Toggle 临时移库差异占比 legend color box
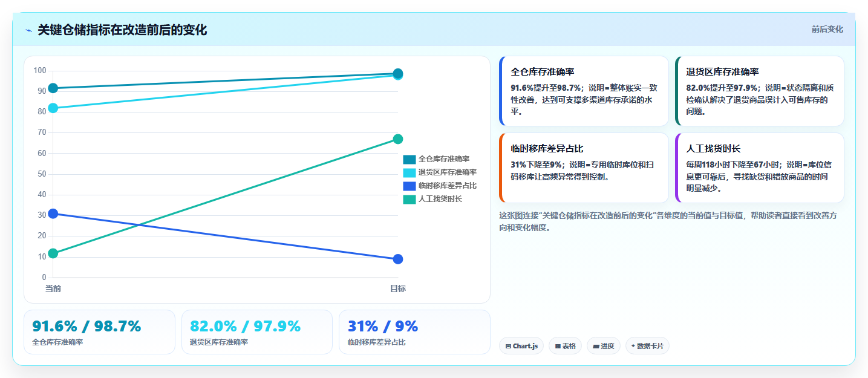Viewport: 868px width, 378px height. tap(410, 186)
